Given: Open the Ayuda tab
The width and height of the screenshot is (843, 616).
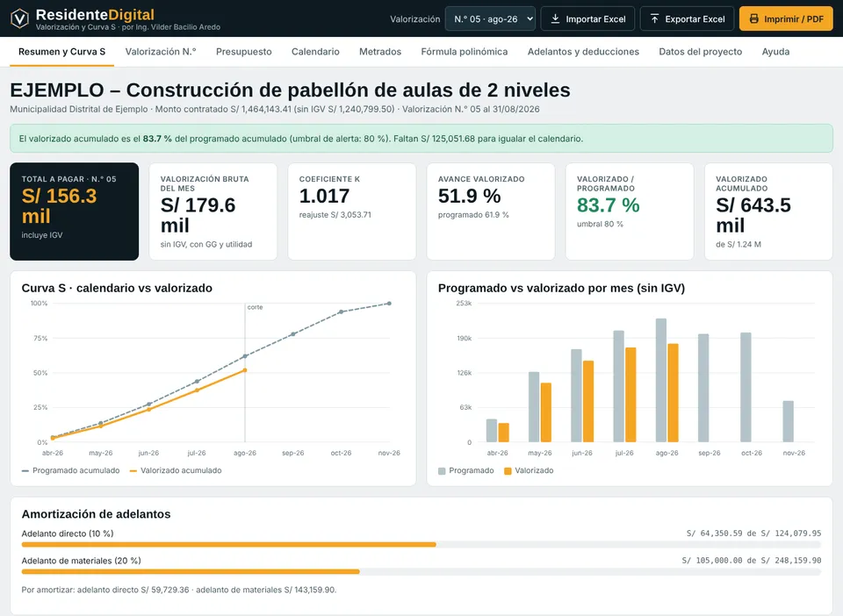Looking at the screenshot, I should 775,52.
